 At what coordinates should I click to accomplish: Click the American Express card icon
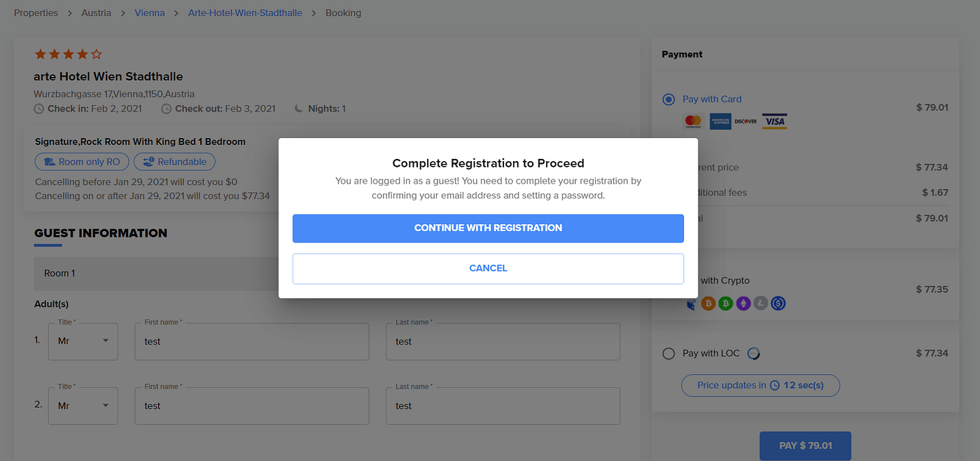720,121
